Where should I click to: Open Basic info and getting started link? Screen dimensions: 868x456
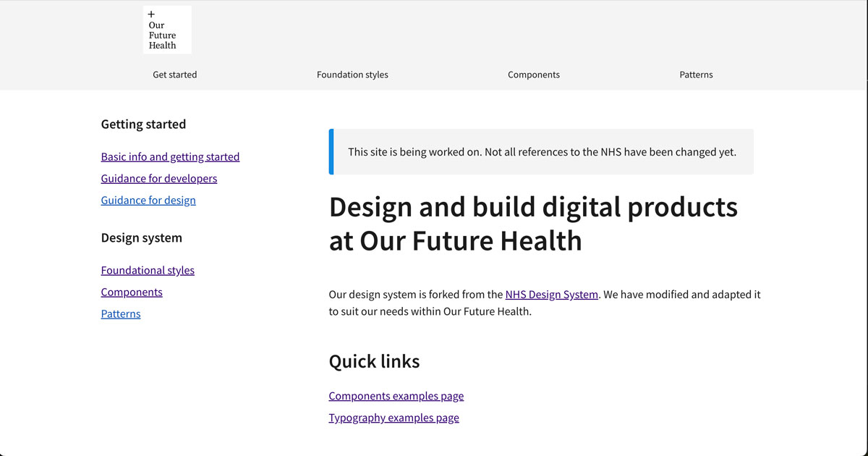point(170,156)
